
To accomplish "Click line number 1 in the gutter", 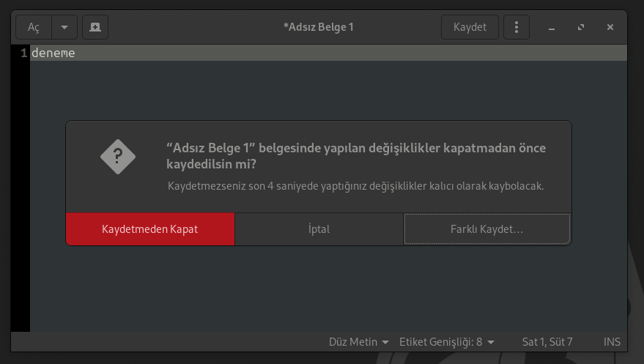I will 24,53.
